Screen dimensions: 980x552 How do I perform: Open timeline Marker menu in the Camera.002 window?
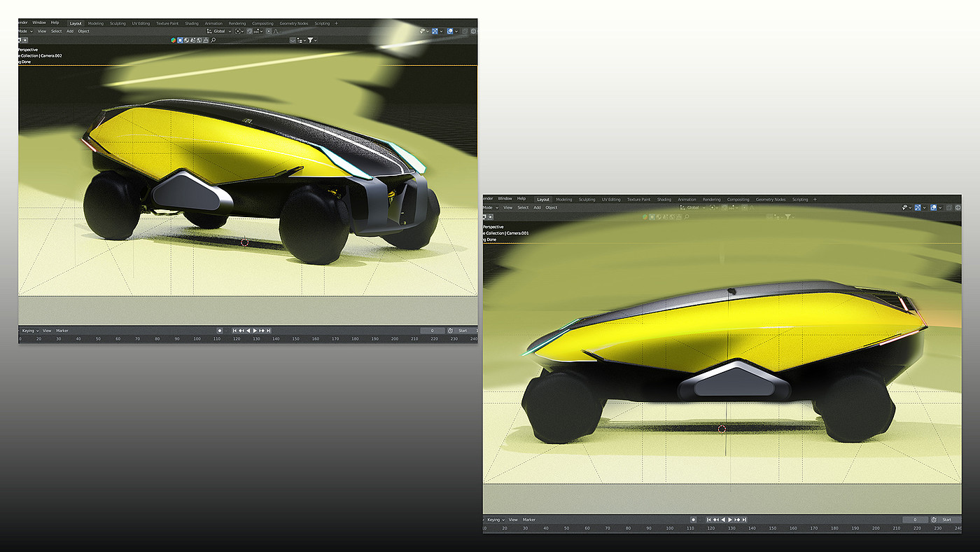coord(62,331)
